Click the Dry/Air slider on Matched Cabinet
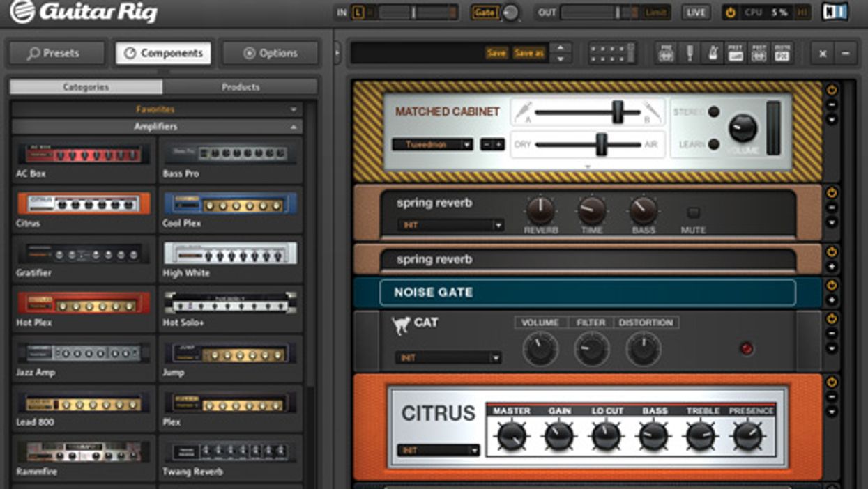 [x=601, y=145]
